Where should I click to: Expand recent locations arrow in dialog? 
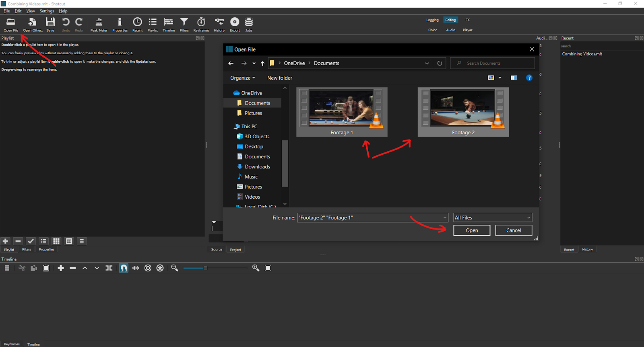254,63
